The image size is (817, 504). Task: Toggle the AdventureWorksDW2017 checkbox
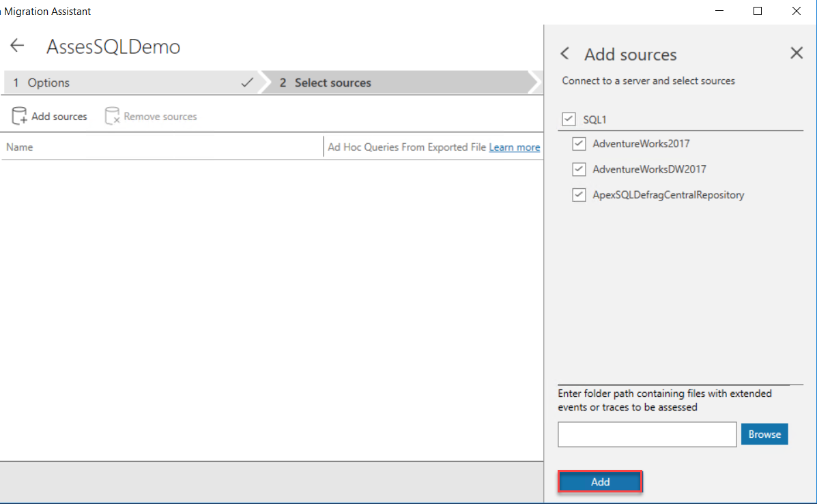[579, 169]
